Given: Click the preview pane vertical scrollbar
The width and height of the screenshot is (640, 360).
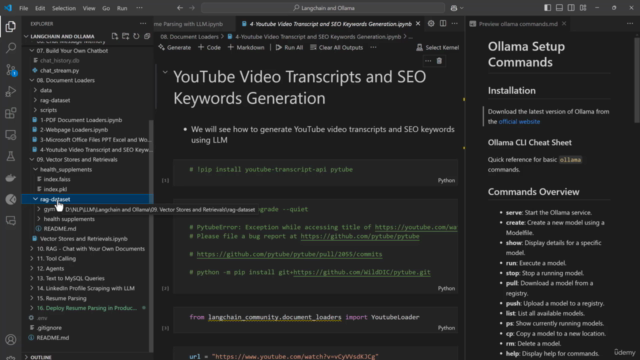Looking at the screenshot, I should [x=637, y=80].
